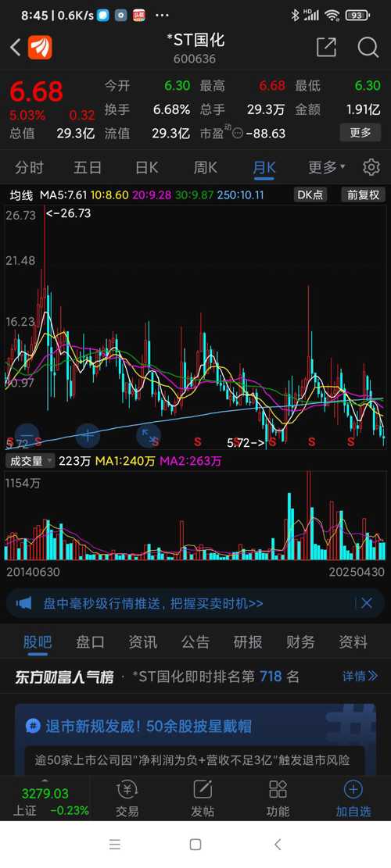Expand the 更多 chart period dropdown
Image resolution: width=391 pixels, height=868 pixels.
(327, 167)
